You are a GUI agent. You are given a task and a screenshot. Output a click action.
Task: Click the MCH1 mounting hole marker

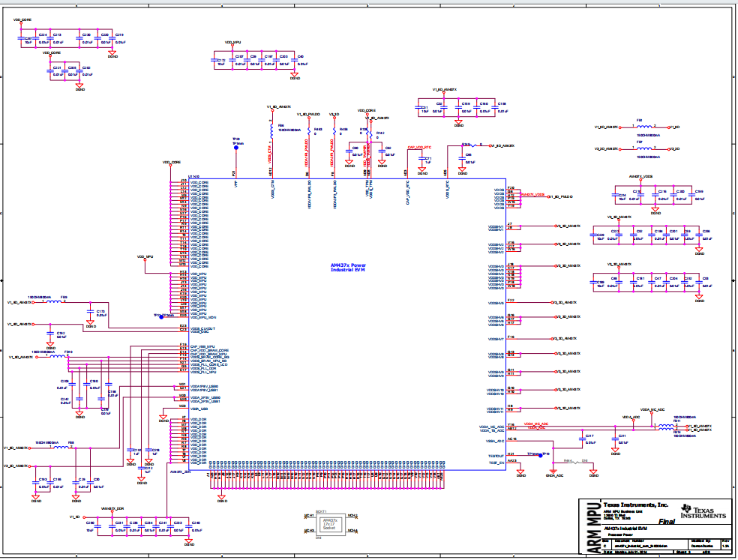coord(308,517)
